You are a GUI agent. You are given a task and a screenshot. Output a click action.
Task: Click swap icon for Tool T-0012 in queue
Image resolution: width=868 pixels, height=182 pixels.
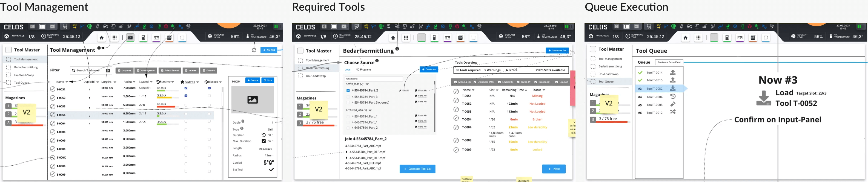[672, 112]
